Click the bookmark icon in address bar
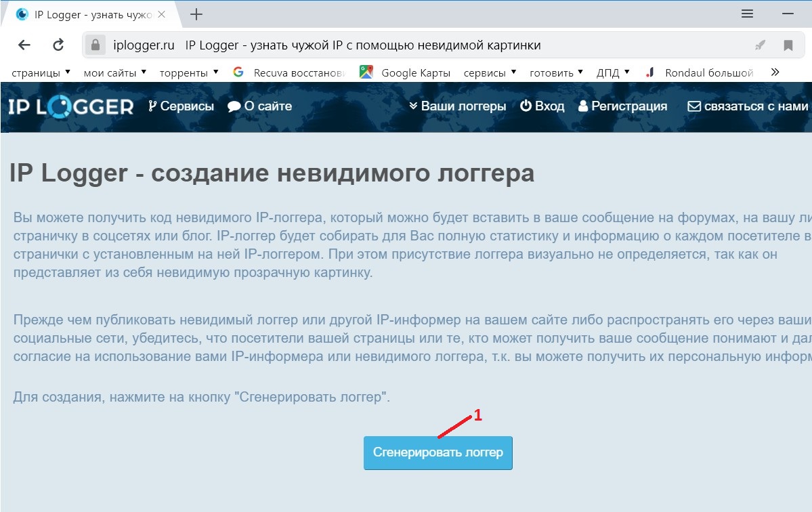The height and width of the screenshot is (512, 812). [x=788, y=45]
